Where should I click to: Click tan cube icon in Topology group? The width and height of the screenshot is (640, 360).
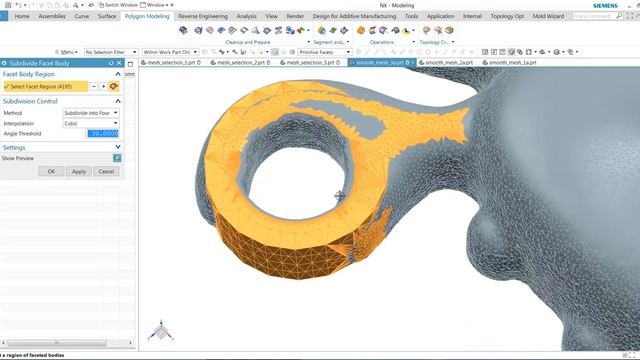[x=449, y=30]
